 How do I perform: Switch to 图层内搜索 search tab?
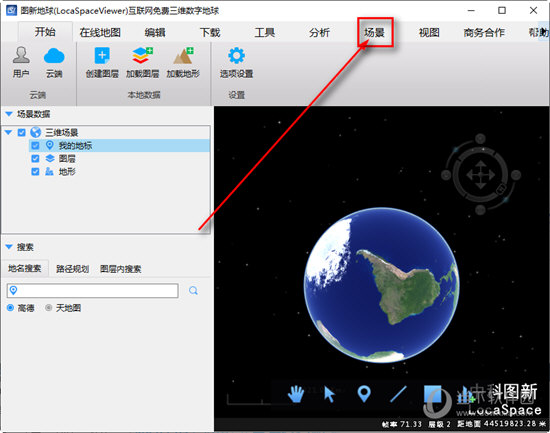tap(120, 269)
